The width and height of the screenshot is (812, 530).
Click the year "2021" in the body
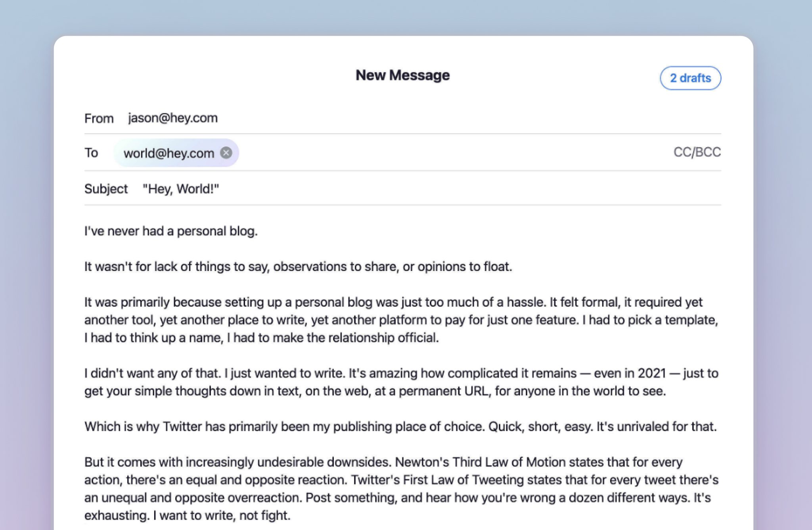click(651, 373)
